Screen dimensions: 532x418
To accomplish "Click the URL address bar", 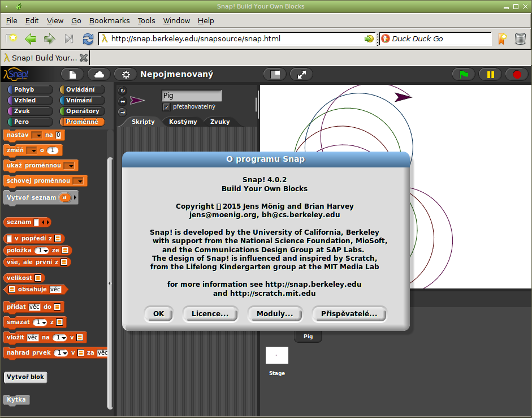I will tap(237, 38).
